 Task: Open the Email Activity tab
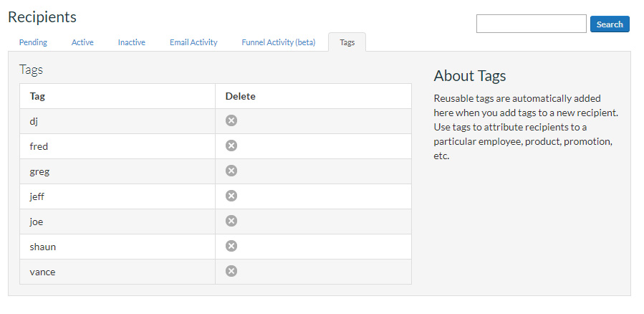point(193,42)
